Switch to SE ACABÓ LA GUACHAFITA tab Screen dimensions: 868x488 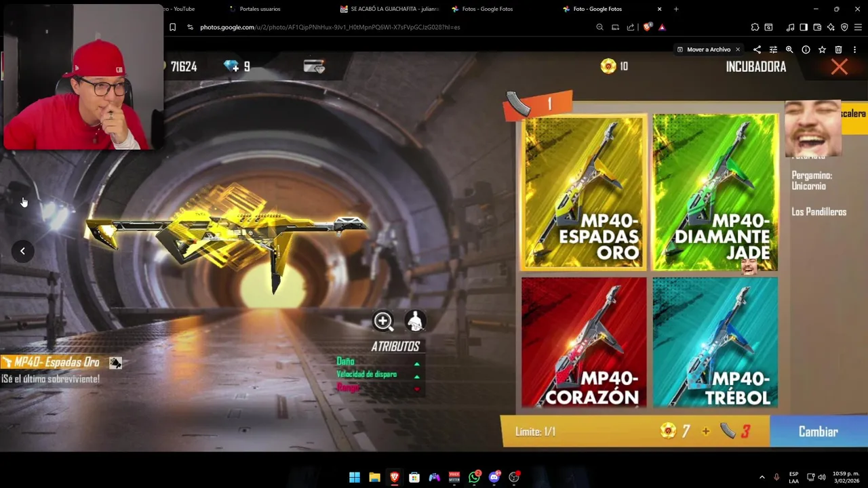click(390, 9)
